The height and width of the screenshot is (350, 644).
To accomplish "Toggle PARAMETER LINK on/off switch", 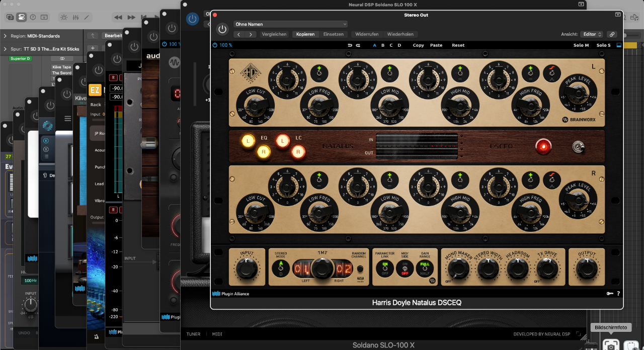I will [385, 269].
